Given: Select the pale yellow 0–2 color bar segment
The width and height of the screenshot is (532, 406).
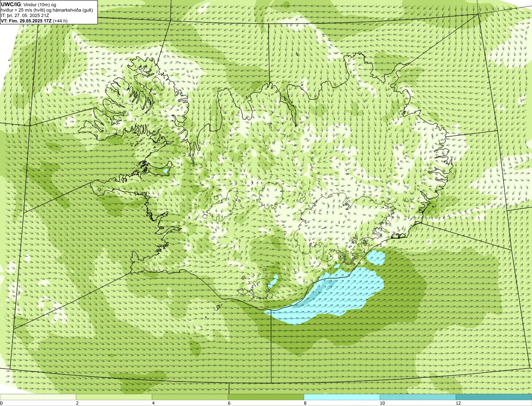Looking at the screenshot, I should click(38, 397).
